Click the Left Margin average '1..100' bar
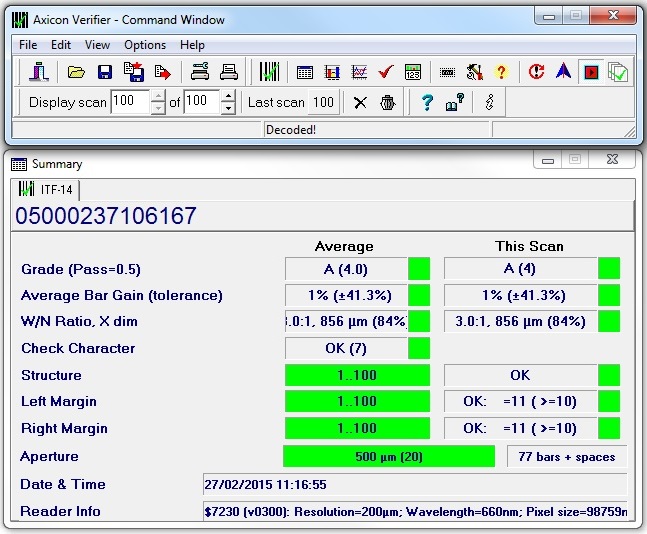Screen dimensions: 647x534 [x=357, y=401]
